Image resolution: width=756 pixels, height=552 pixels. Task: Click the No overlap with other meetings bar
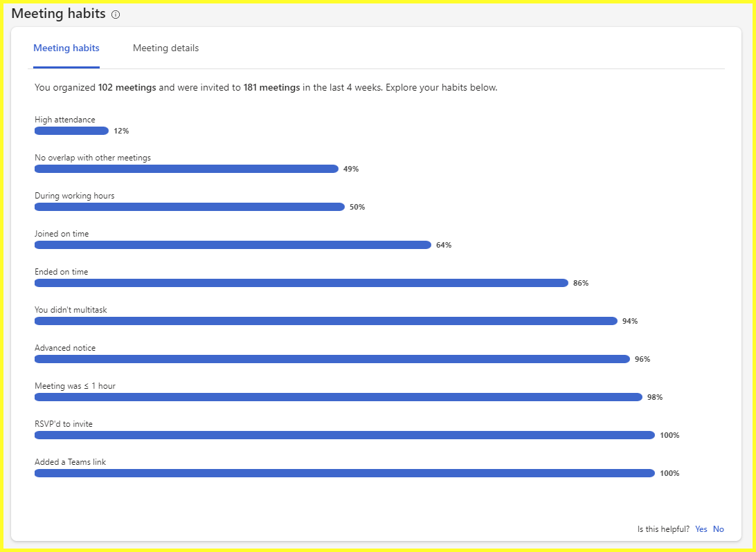pos(186,169)
